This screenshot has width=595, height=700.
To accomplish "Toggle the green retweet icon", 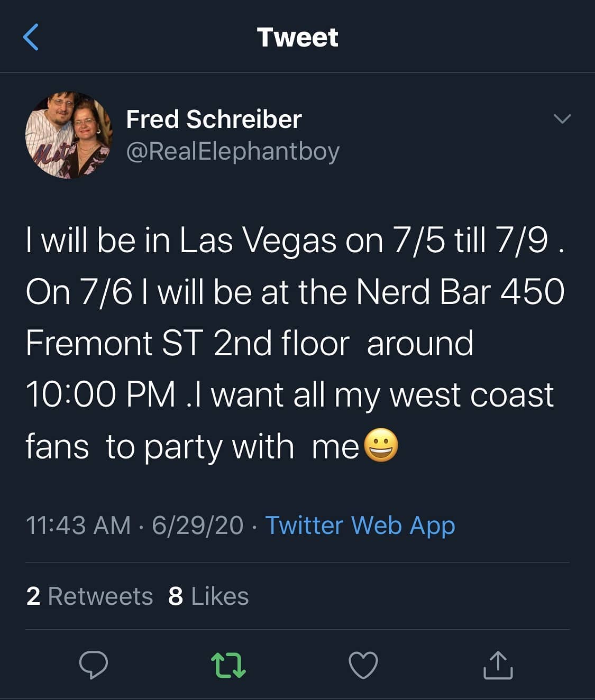I will tap(228, 665).
